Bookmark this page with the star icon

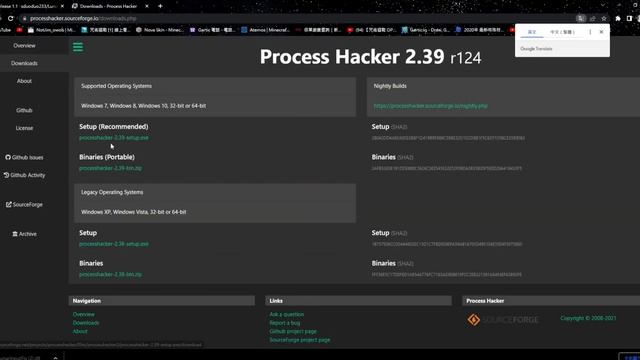pyautogui.click(x=604, y=18)
